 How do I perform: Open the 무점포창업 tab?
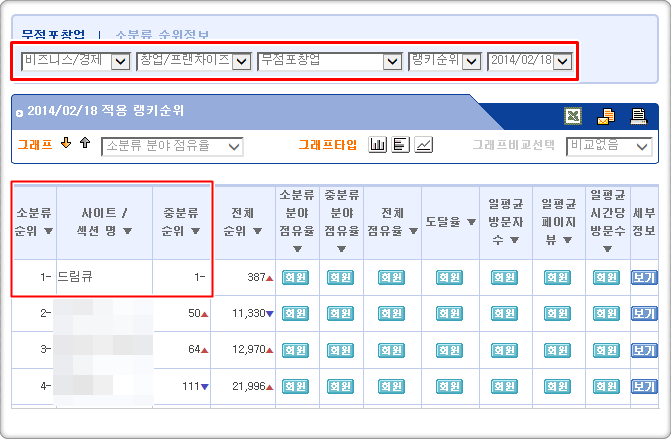click(x=53, y=34)
